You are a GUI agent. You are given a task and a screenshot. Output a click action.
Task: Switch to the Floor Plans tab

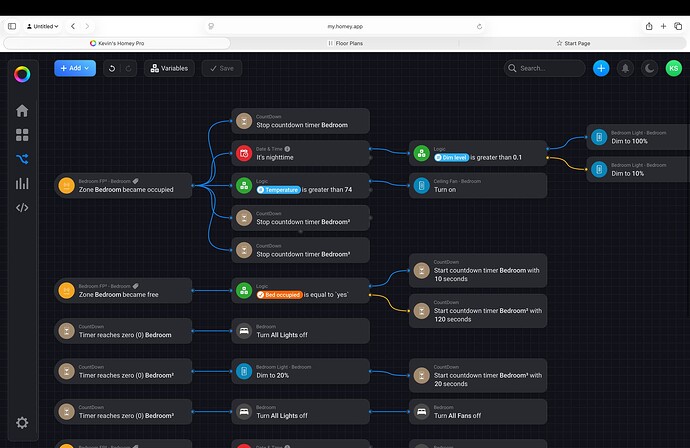[x=345, y=43]
